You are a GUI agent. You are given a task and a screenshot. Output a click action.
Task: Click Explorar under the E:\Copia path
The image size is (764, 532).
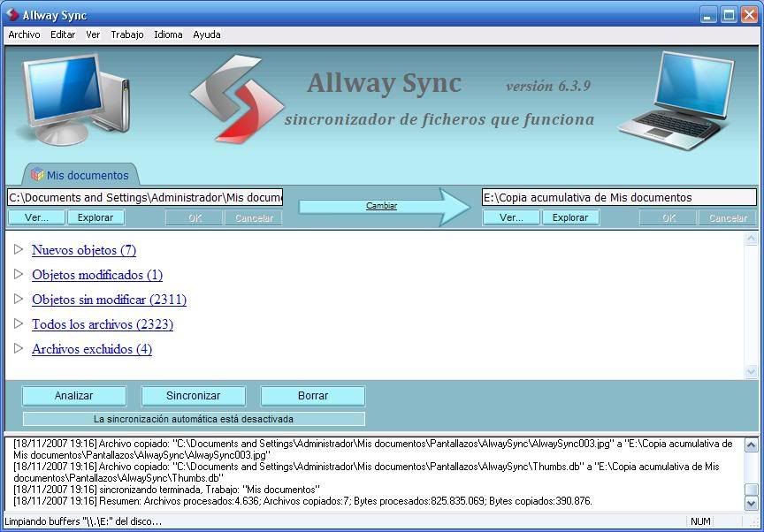570,217
